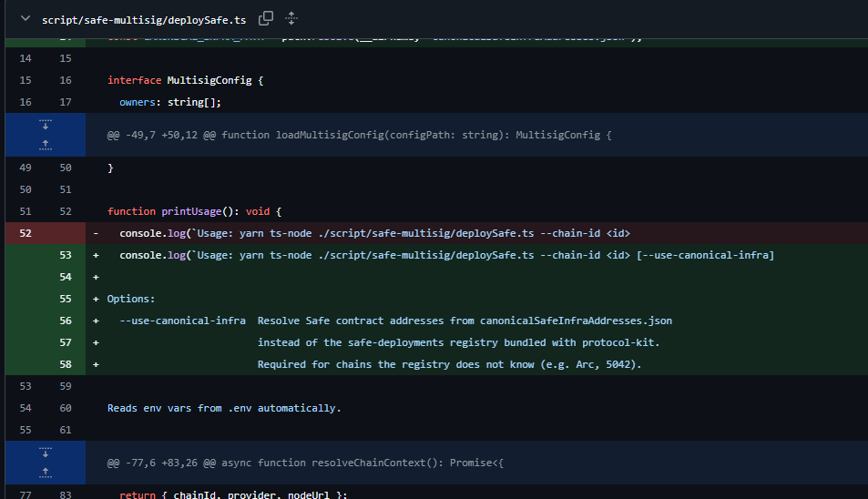The image size is (868, 499).
Task: Click new line number 60 beside 'Reads env vars'
Action: click(x=66, y=408)
